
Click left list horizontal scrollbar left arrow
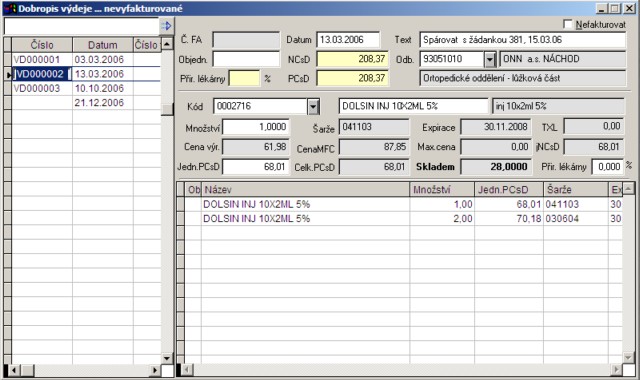point(14,371)
